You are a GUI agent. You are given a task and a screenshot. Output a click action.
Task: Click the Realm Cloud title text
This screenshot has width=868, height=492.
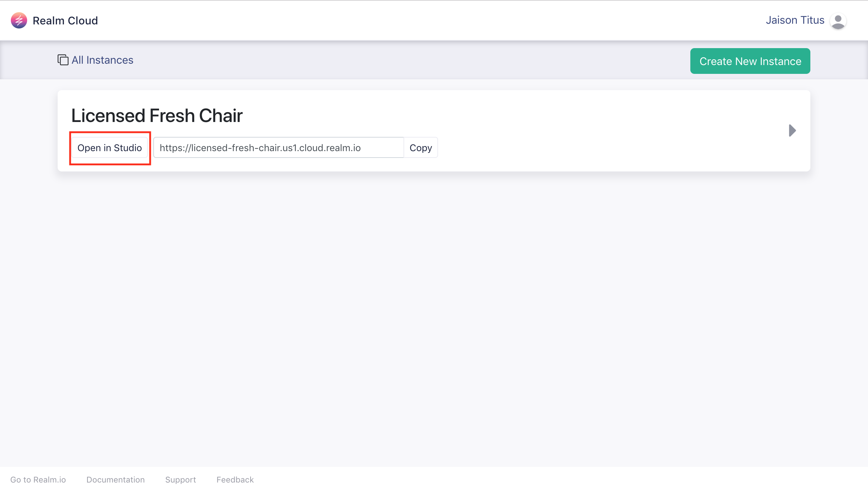pyautogui.click(x=65, y=21)
